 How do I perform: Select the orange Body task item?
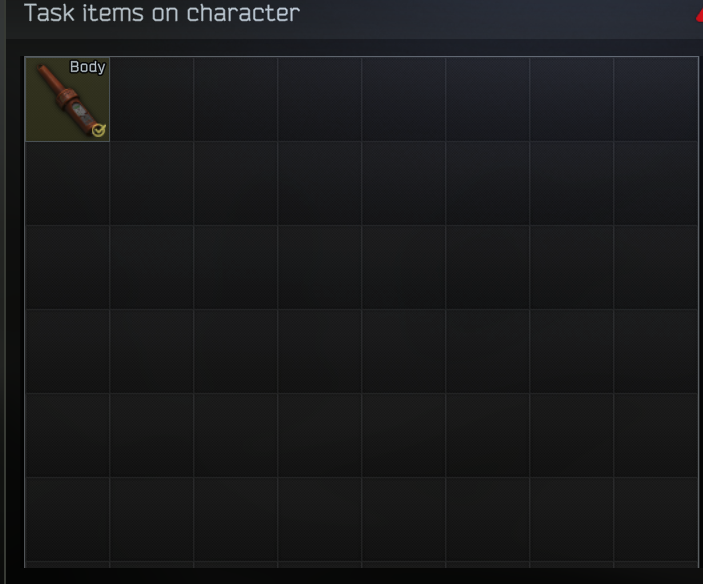point(67,99)
